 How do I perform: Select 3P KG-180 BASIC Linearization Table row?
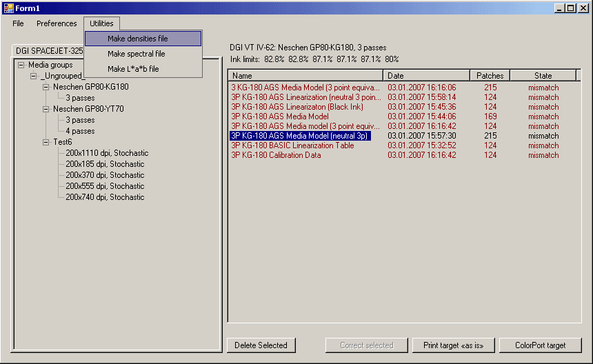[404, 145]
